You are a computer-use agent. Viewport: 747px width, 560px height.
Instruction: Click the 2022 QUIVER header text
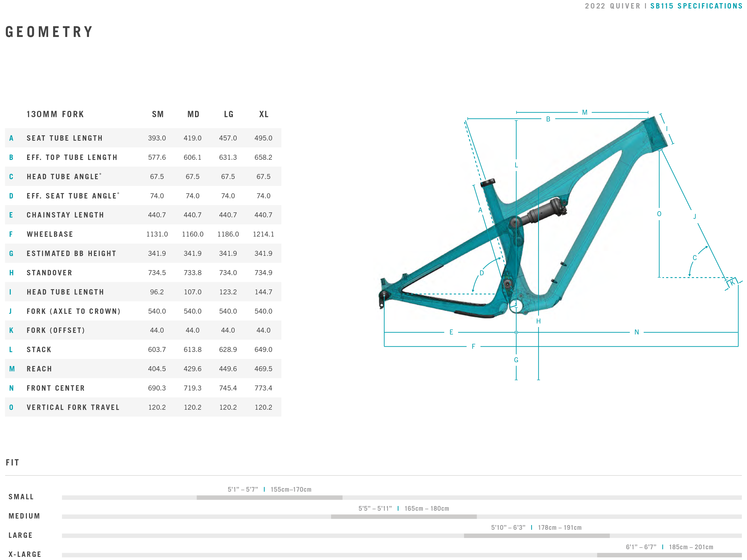[613, 6]
